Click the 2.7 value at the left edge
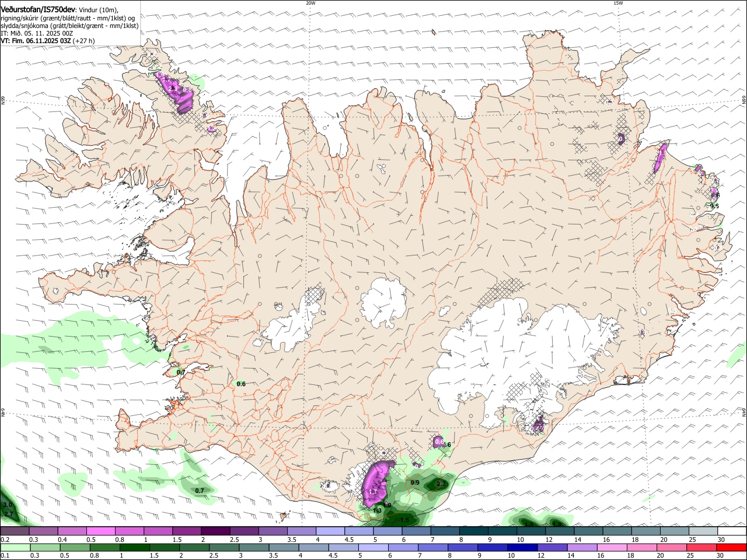The image size is (747, 560). [x=9, y=514]
